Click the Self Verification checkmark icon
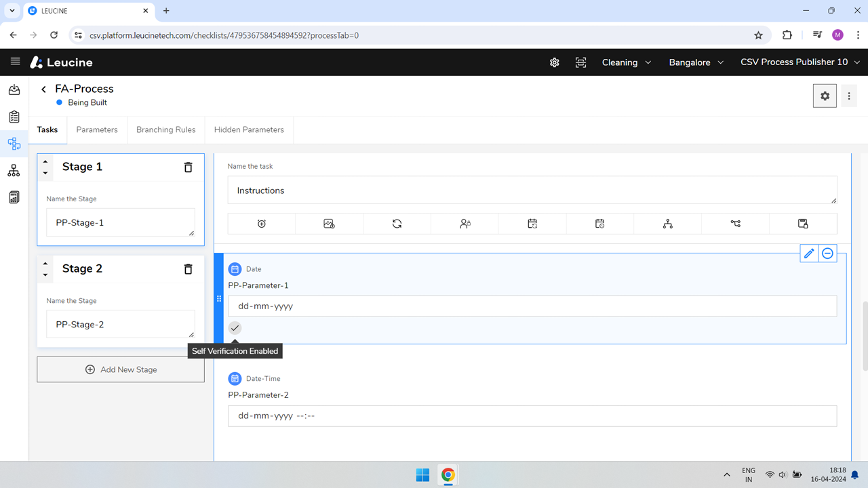Image resolution: width=868 pixels, height=488 pixels. coord(235,328)
